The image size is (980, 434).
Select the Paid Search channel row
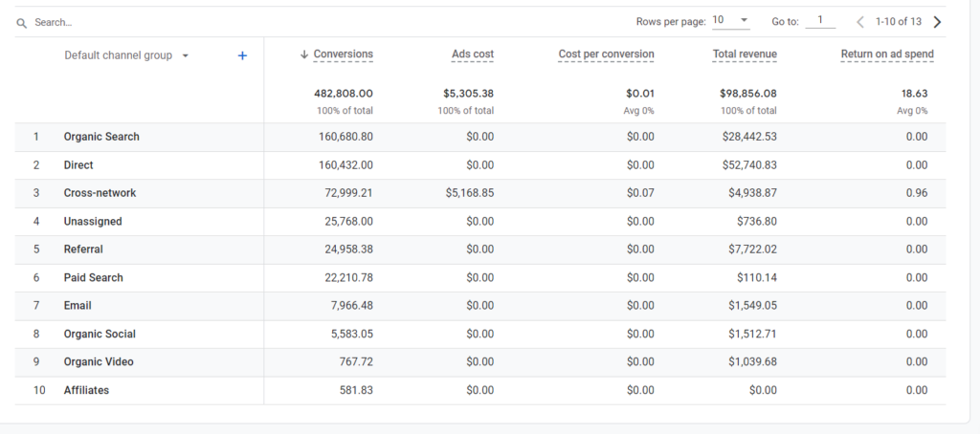coord(480,277)
